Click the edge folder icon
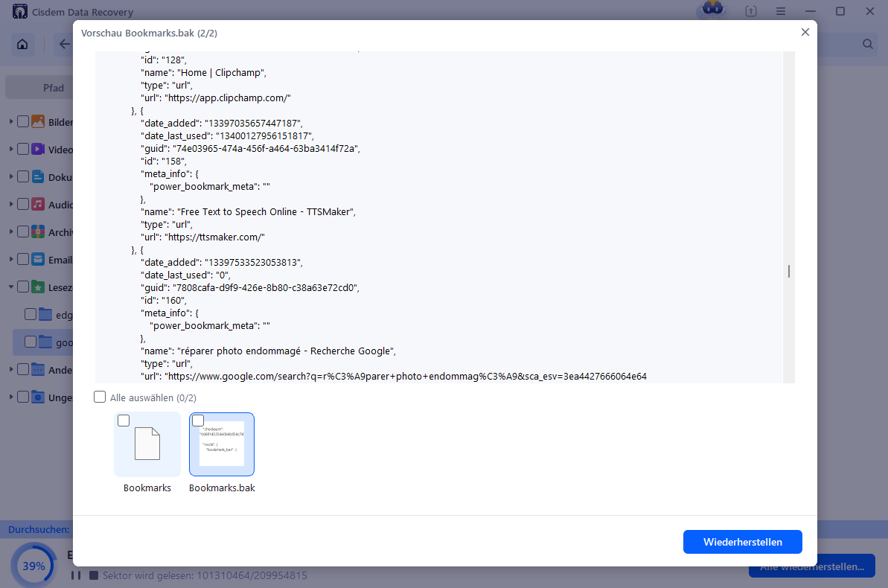 coord(45,314)
